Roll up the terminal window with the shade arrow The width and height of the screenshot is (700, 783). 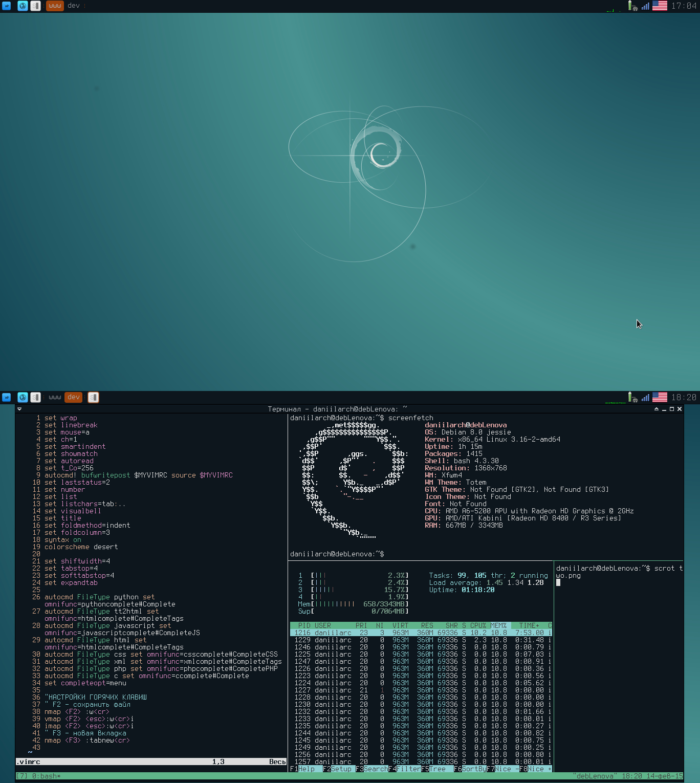657,409
